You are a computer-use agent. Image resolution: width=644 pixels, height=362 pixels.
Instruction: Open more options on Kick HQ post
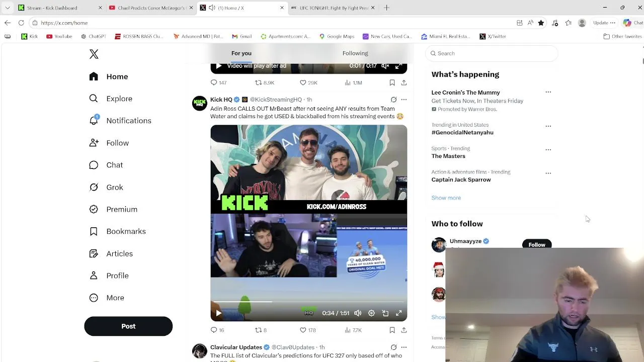click(x=404, y=100)
